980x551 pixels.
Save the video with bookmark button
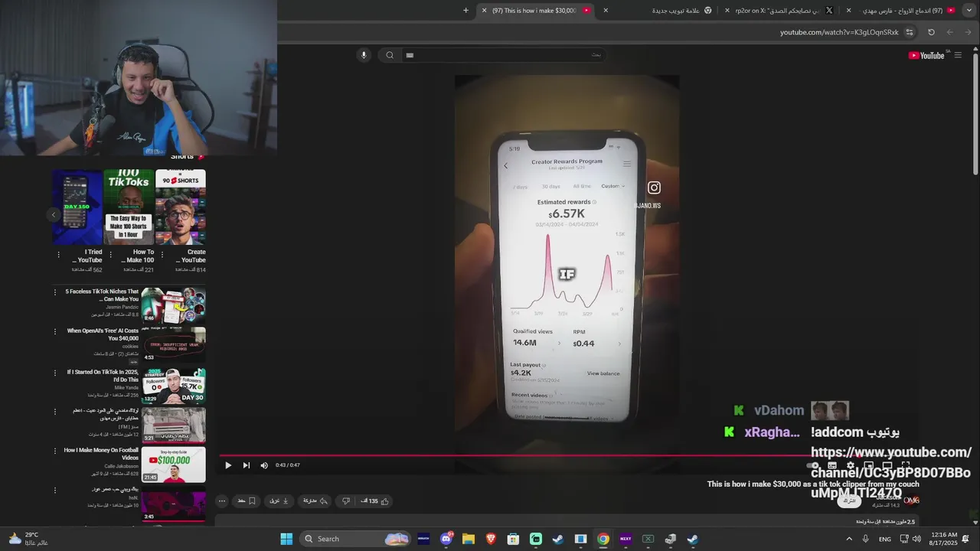tap(246, 501)
